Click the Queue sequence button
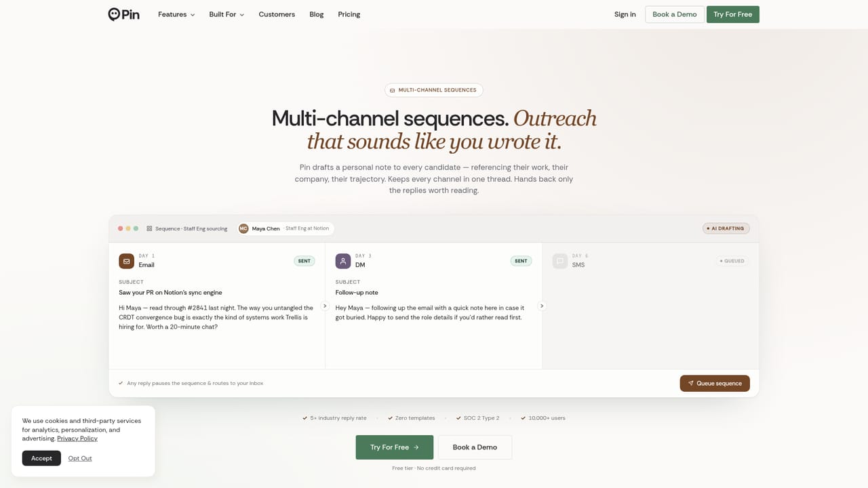This screenshot has width=868, height=488. click(715, 384)
